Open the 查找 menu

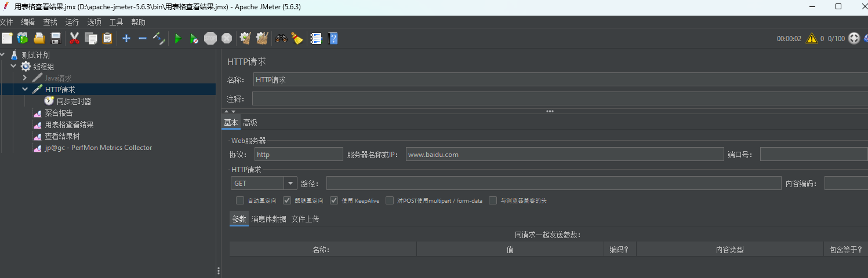coord(50,22)
